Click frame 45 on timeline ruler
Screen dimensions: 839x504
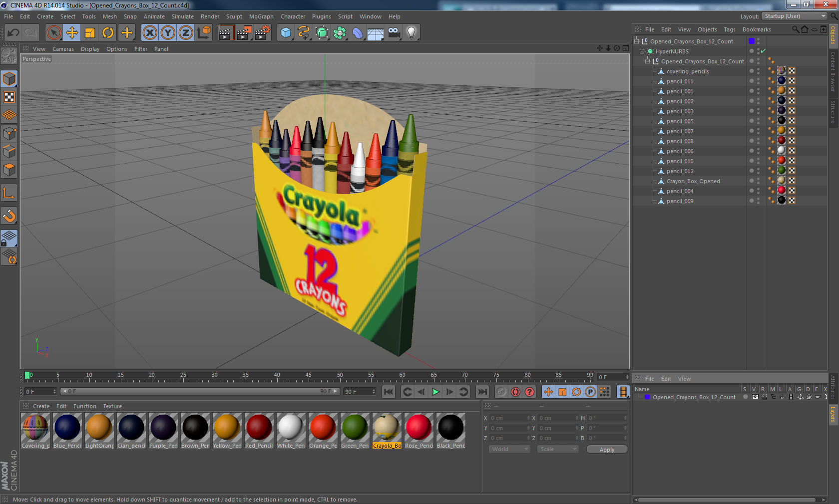(x=308, y=376)
